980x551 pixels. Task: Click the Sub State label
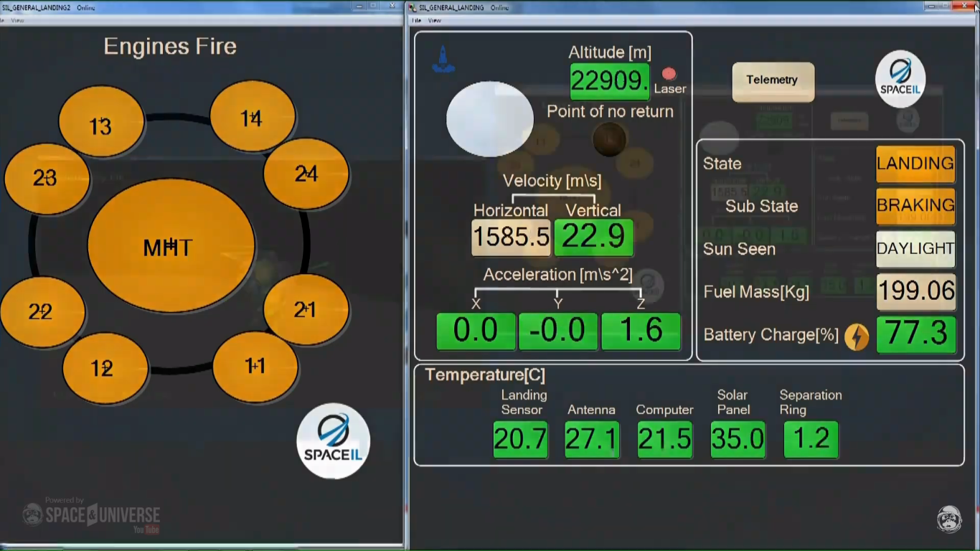pos(761,207)
